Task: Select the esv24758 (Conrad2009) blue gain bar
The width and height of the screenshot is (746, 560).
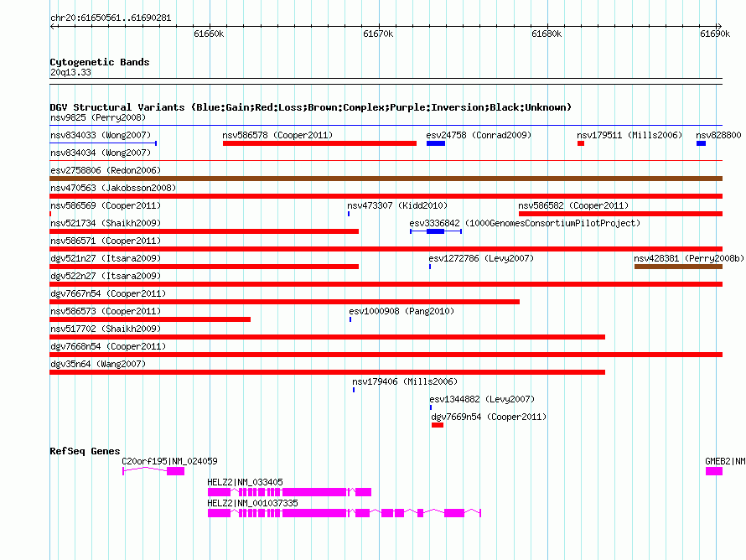Action: pos(435,143)
